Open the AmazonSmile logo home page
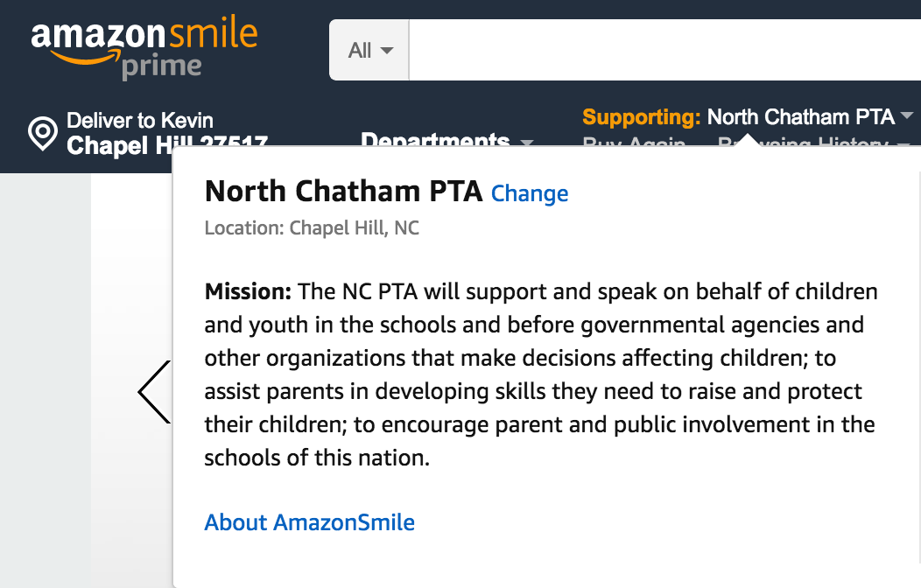This screenshot has height=588, width=921. [x=144, y=47]
